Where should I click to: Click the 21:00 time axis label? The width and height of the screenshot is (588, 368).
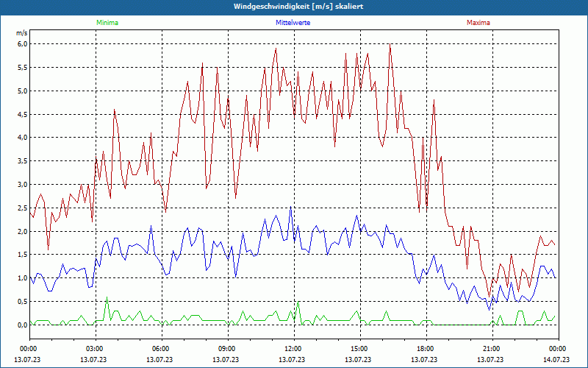click(492, 349)
